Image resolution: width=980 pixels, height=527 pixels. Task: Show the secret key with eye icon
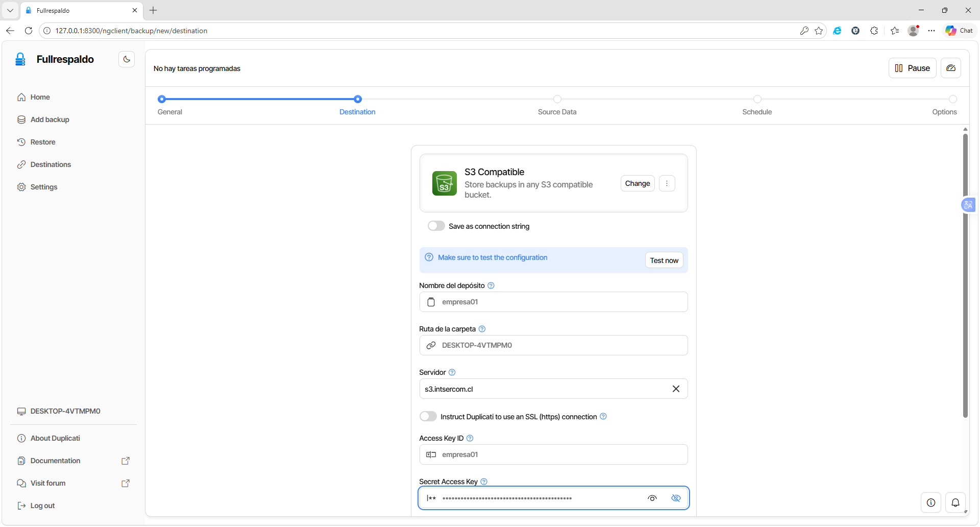pyautogui.click(x=652, y=498)
